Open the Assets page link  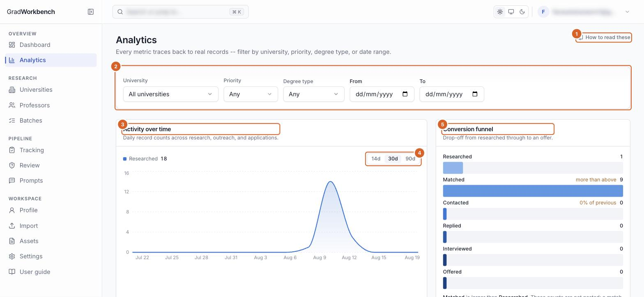click(51, 241)
